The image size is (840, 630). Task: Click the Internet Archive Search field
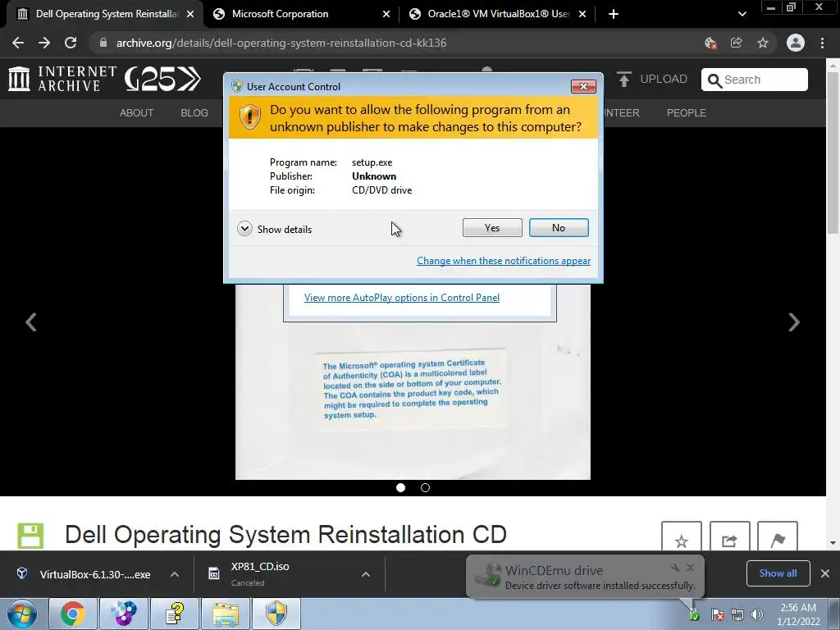click(x=755, y=80)
